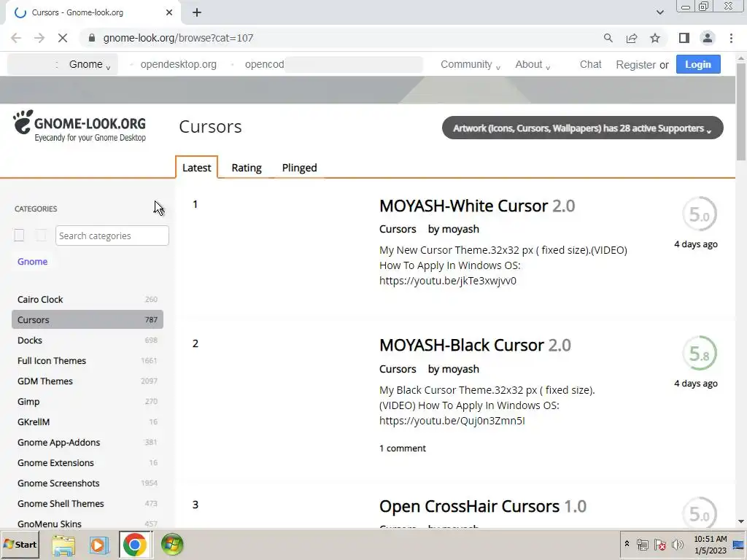
Task: Go back using the browser back arrow
Action: [x=16, y=38]
